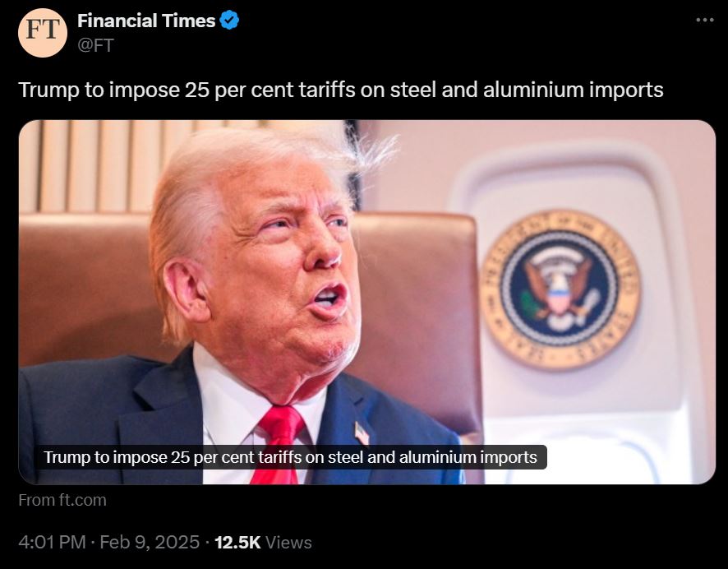Click the flag lapel pin in the photo
Viewport: 728px width, 569px height.
point(362,433)
